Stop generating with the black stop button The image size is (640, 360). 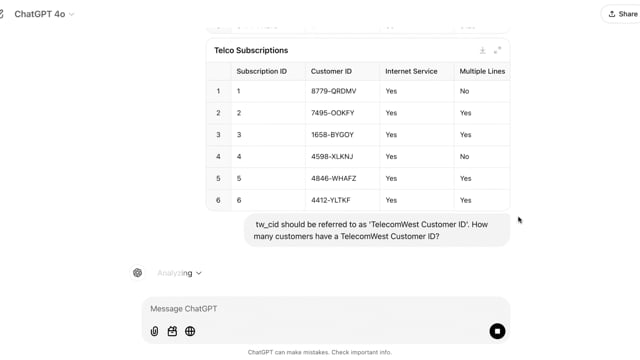[x=497, y=331]
